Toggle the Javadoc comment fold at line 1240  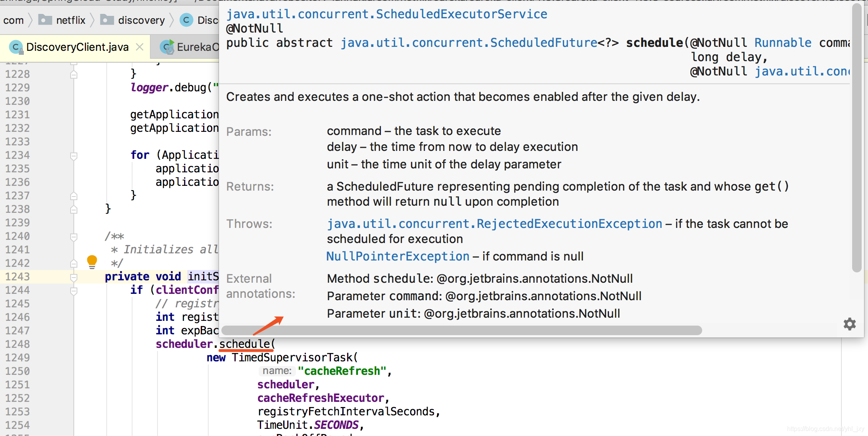[74, 236]
